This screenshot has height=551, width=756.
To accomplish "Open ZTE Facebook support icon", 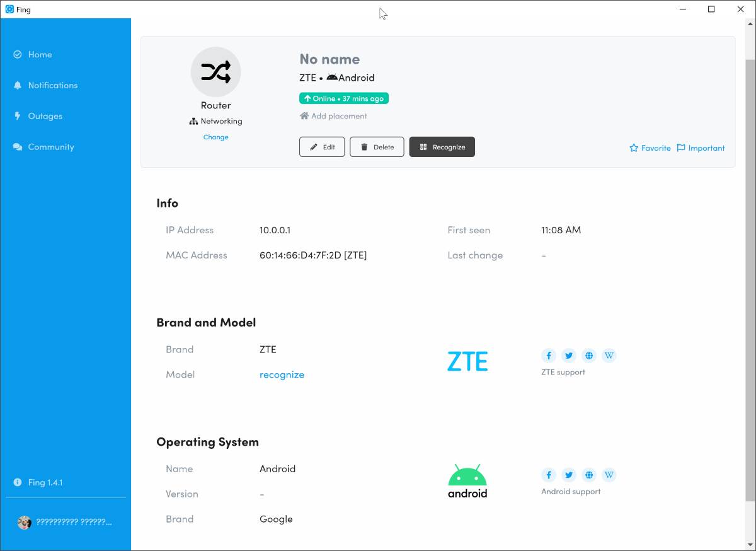I will 549,356.
